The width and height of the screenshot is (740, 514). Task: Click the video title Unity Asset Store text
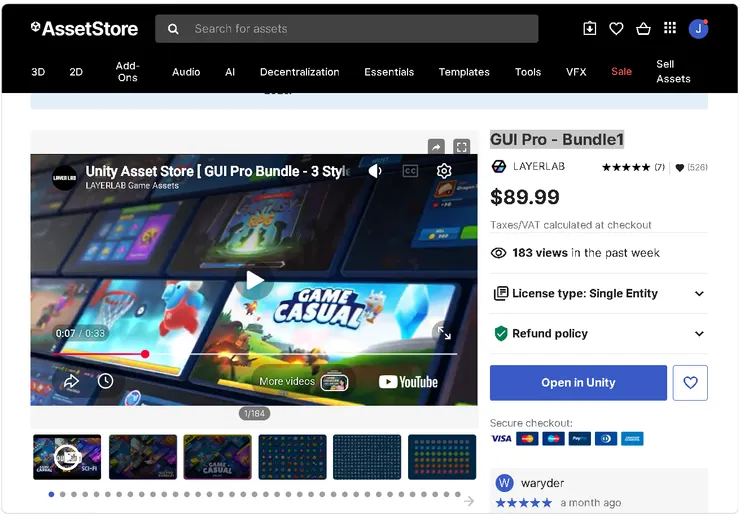tap(217, 171)
